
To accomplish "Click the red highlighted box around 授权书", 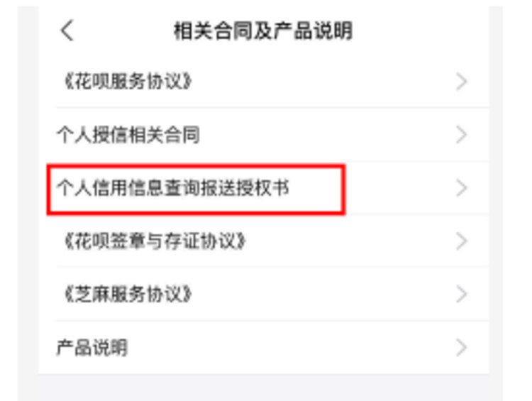I will pos(196,189).
